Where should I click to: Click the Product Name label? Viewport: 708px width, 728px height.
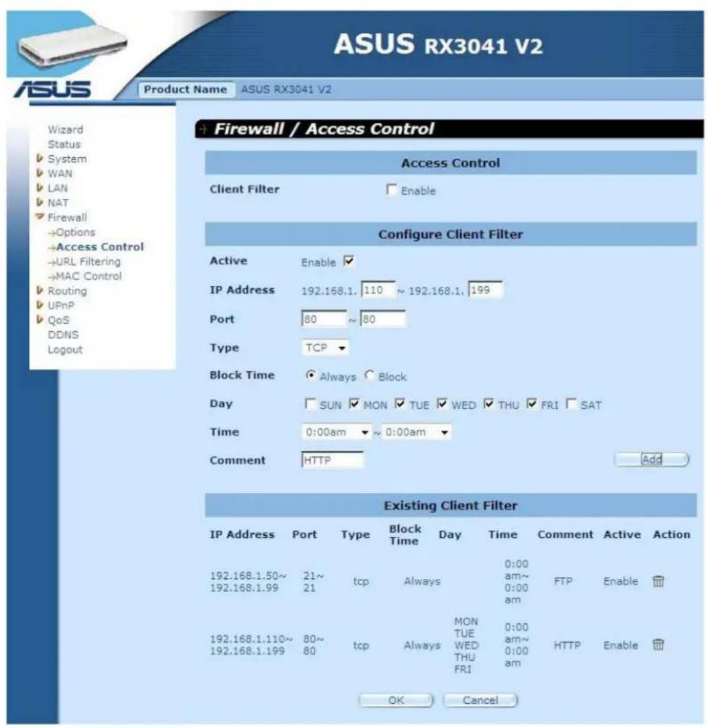[185, 89]
